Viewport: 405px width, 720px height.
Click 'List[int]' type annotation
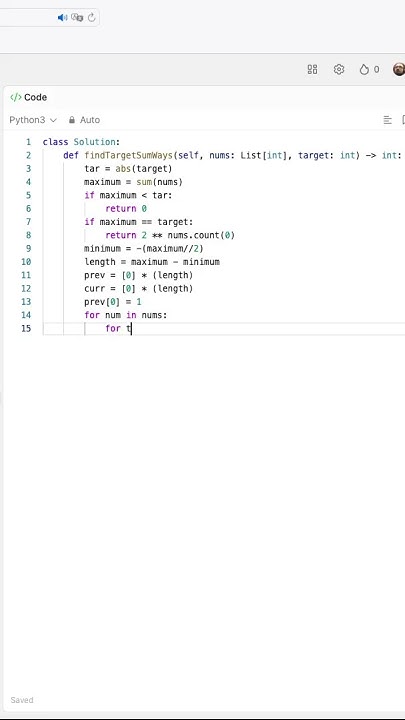point(264,155)
